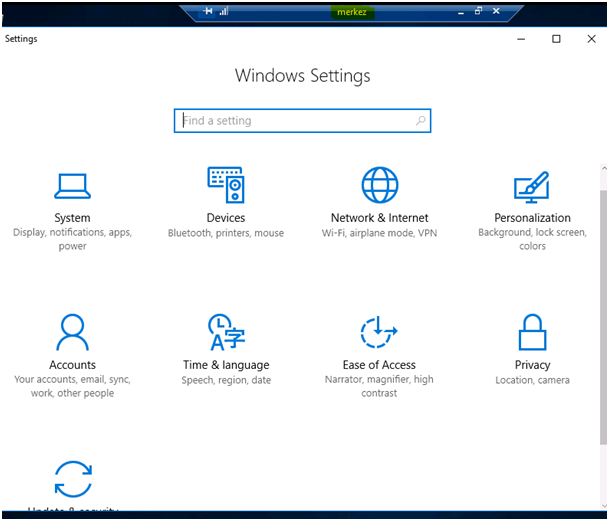Open the Accounts person icon
609x521 pixels.
[72, 332]
